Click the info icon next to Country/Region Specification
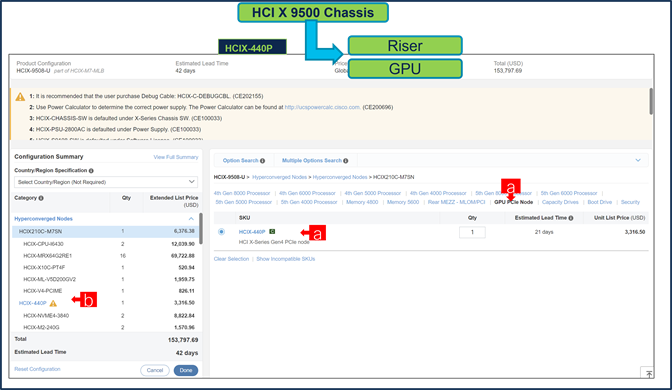 91,171
